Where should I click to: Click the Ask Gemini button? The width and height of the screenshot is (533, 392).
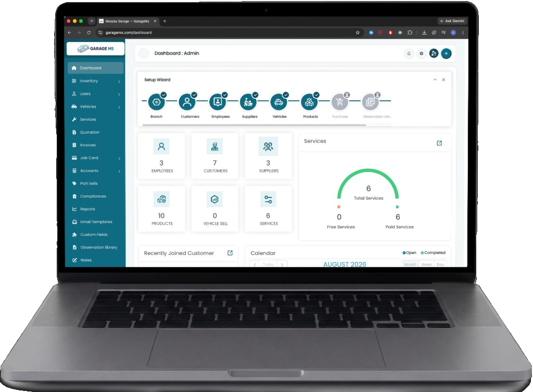[x=452, y=21]
